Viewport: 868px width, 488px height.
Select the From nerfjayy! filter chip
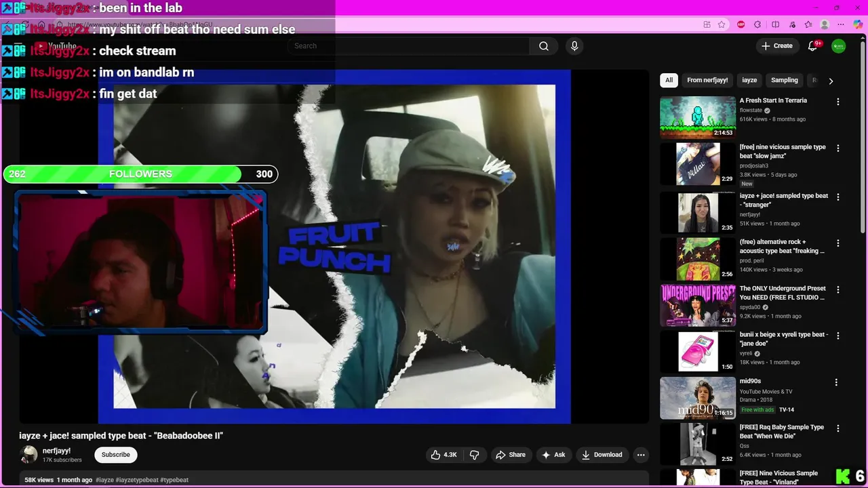(x=707, y=80)
